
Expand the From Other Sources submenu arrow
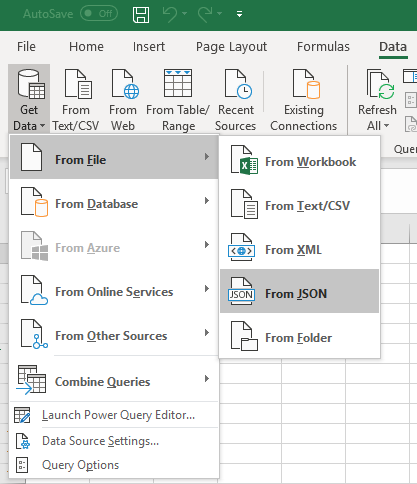207,333
